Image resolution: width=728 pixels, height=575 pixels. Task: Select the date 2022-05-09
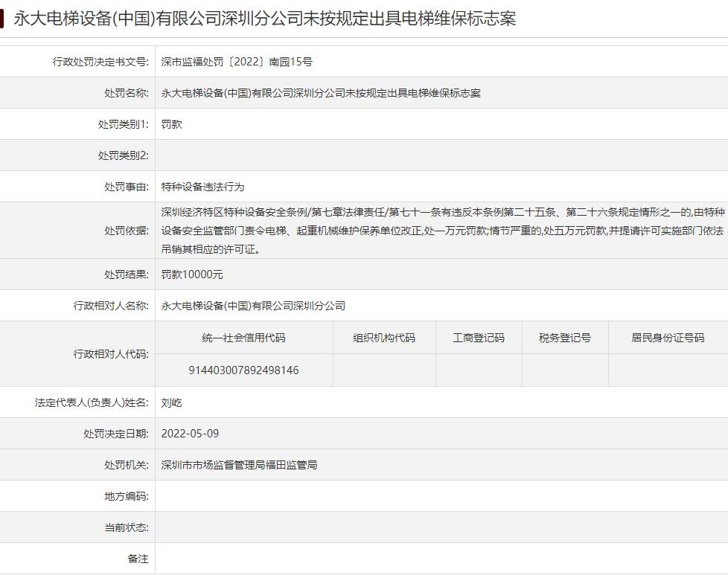(190, 434)
